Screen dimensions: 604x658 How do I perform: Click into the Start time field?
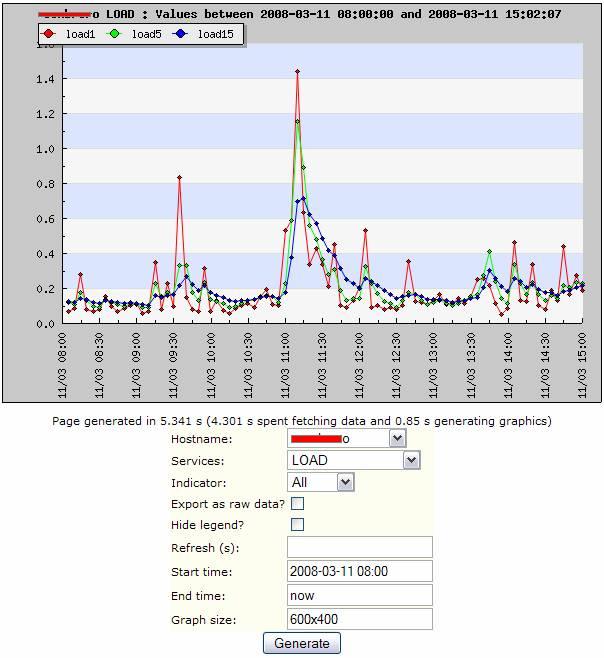360,571
